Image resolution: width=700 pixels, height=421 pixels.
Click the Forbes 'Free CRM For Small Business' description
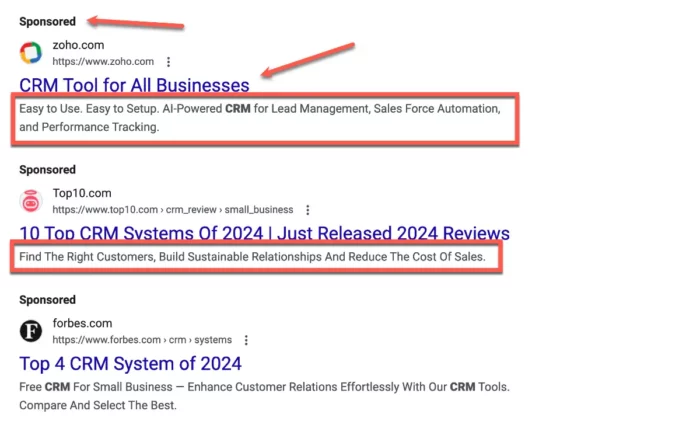point(263,395)
